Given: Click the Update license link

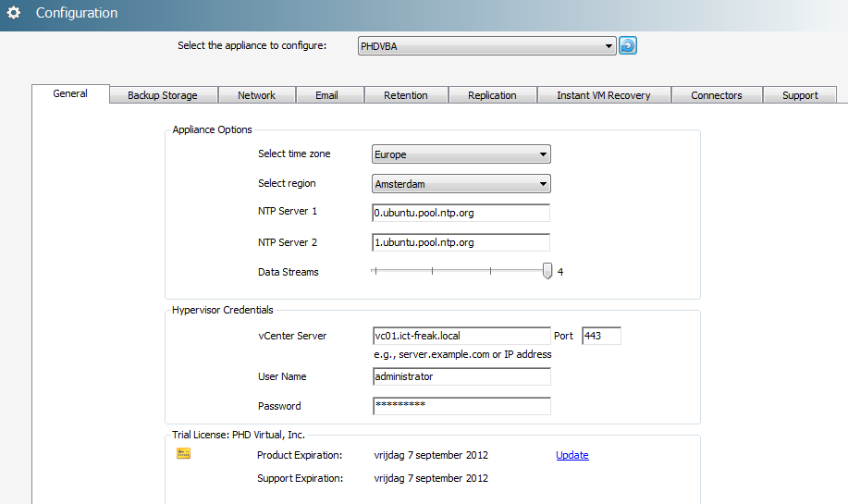Looking at the screenshot, I should coord(571,455).
